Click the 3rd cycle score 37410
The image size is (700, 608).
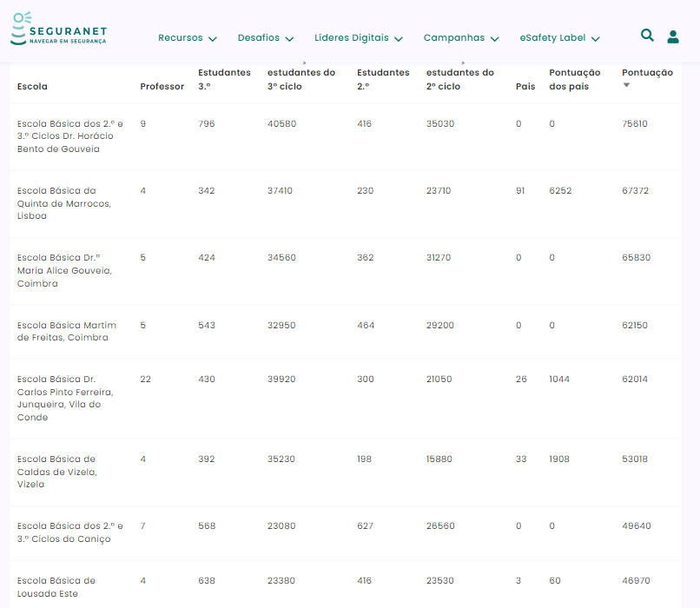[x=280, y=190]
